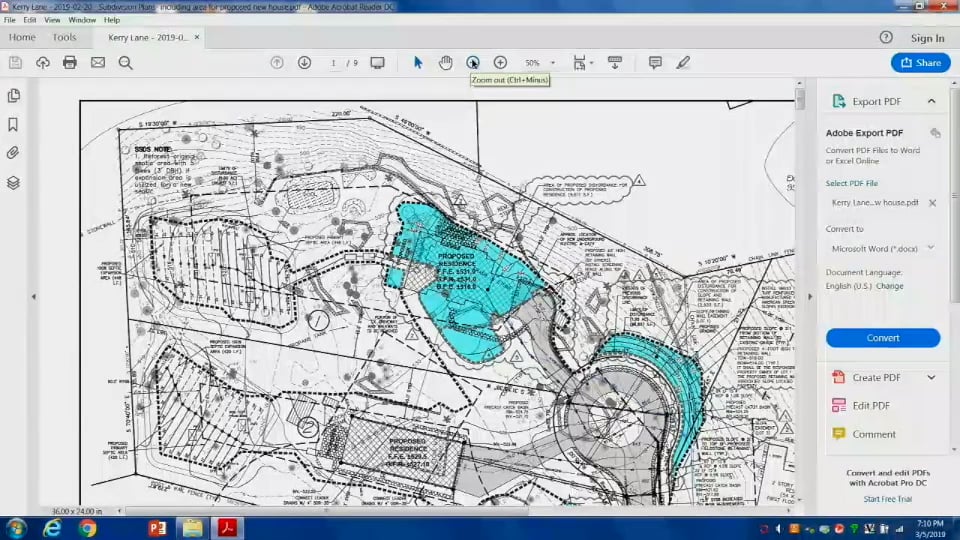Screen dimensions: 960x540
Task: Expand the Create PDF section
Action: (931, 377)
